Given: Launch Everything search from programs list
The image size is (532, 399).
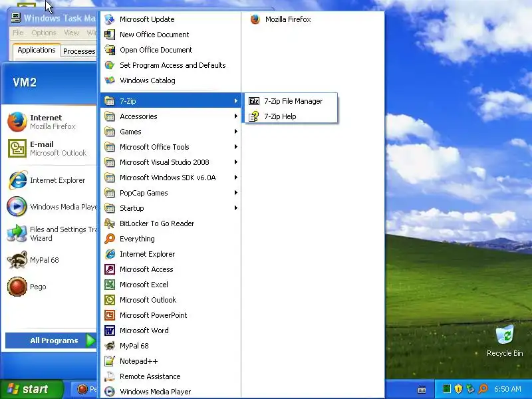Looking at the screenshot, I should pyautogui.click(x=171, y=239).
